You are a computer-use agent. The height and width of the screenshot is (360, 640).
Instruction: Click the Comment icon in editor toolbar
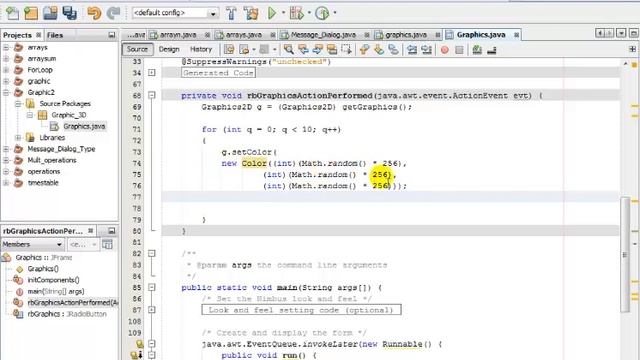pos(477,50)
